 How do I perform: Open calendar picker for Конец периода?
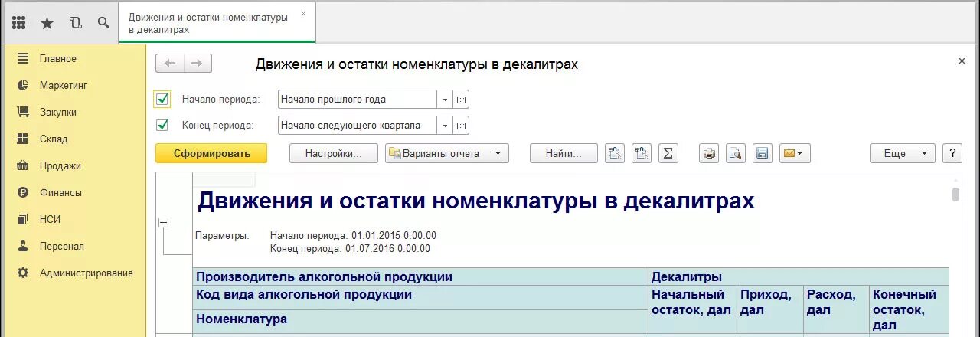point(461,126)
